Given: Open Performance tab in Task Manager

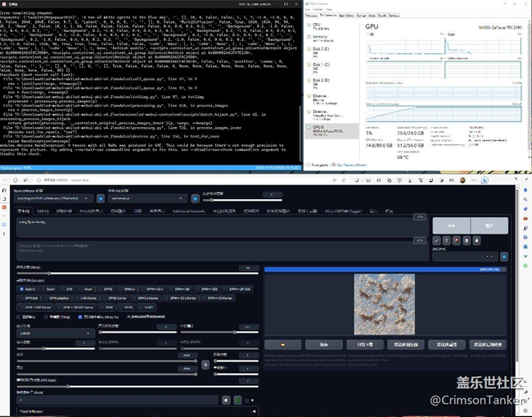Looking at the screenshot, I should (x=329, y=15).
